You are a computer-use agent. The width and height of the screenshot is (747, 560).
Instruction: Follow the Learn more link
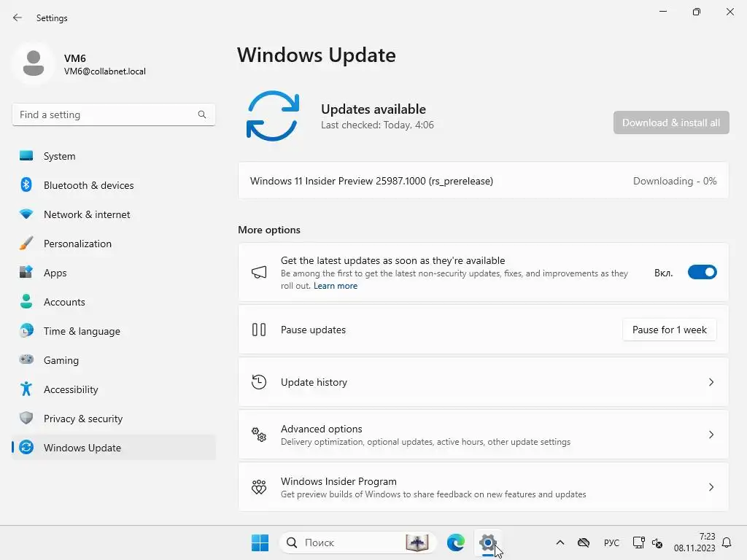coord(336,286)
